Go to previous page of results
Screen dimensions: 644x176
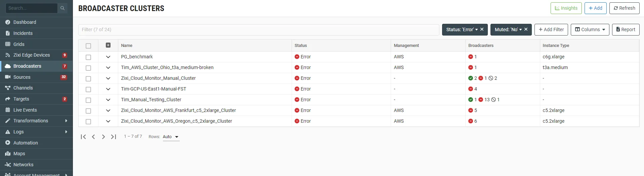93,137
